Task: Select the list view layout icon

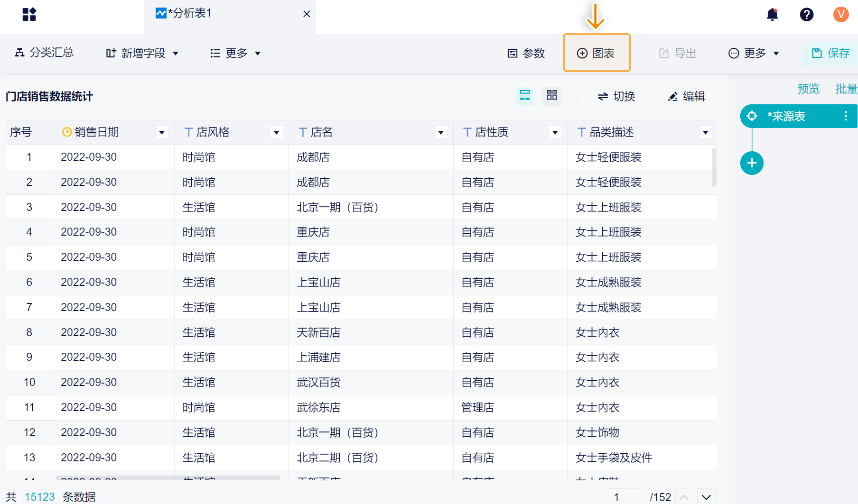Action: coord(525,96)
